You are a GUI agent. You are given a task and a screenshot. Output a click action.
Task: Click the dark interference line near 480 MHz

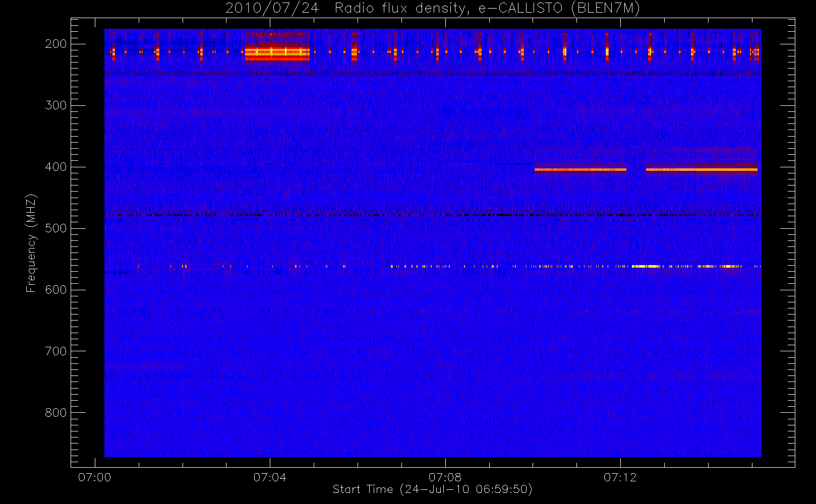[432, 215]
